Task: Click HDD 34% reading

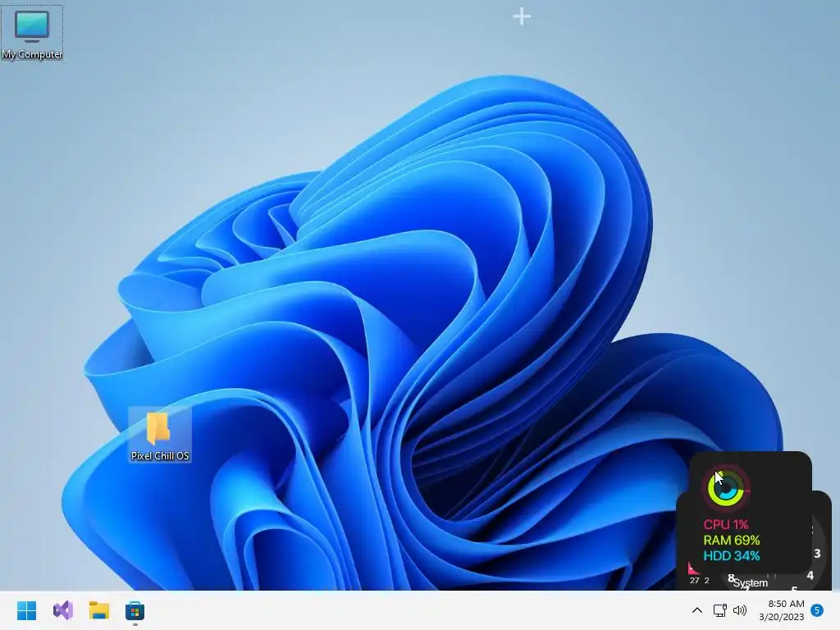Action: click(x=731, y=555)
